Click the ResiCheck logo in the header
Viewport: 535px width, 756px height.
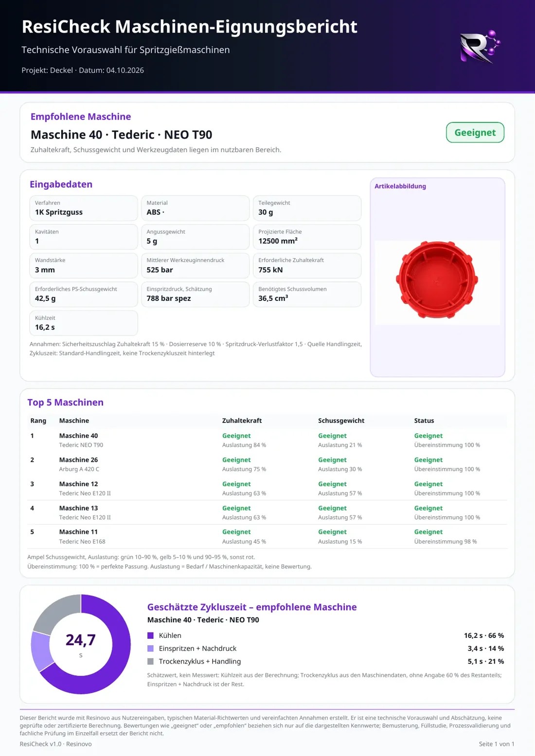click(x=480, y=47)
